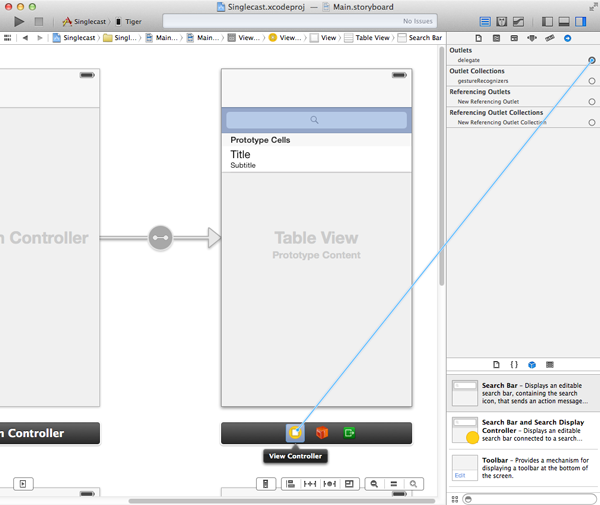Open Singlecast project in the jump bar
Viewport: 600px width, 505px height.
coord(74,37)
